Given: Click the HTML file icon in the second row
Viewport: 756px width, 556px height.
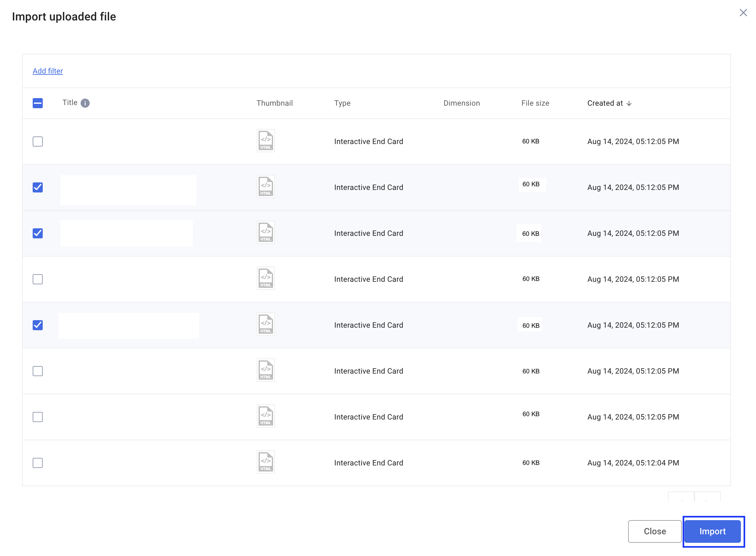Looking at the screenshot, I should click(265, 186).
